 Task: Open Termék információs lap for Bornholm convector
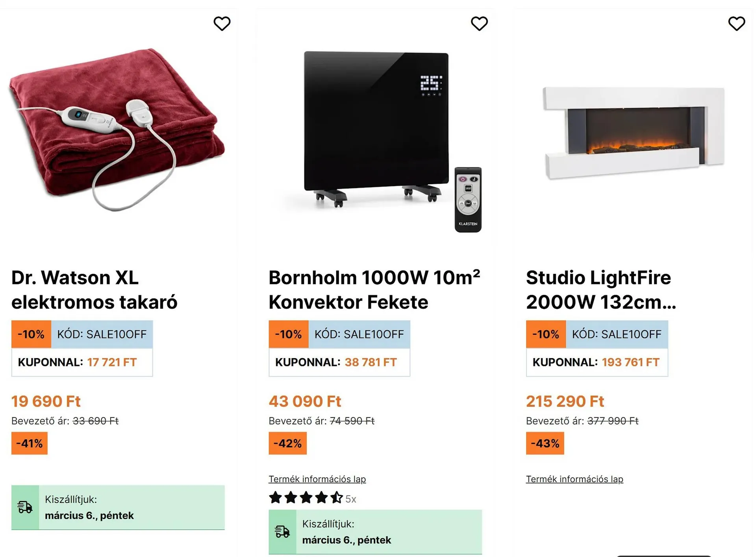click(x=317, y=479)
